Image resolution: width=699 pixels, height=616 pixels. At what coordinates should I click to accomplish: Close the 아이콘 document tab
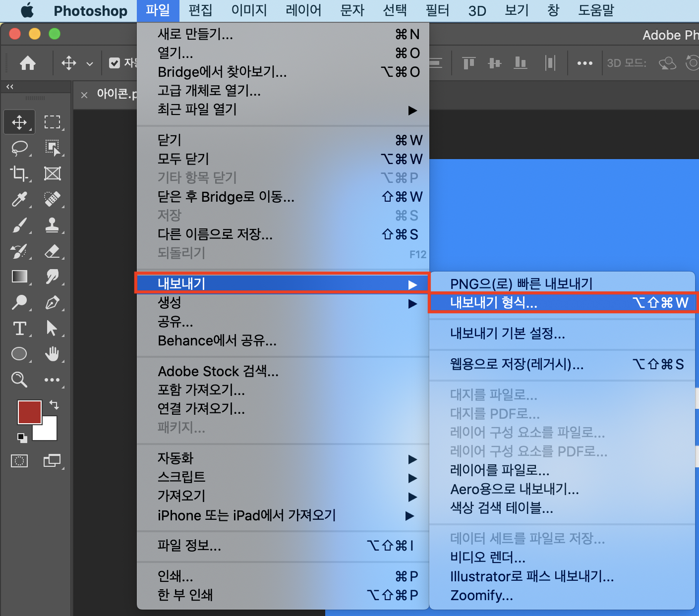(x=84, y=95)
